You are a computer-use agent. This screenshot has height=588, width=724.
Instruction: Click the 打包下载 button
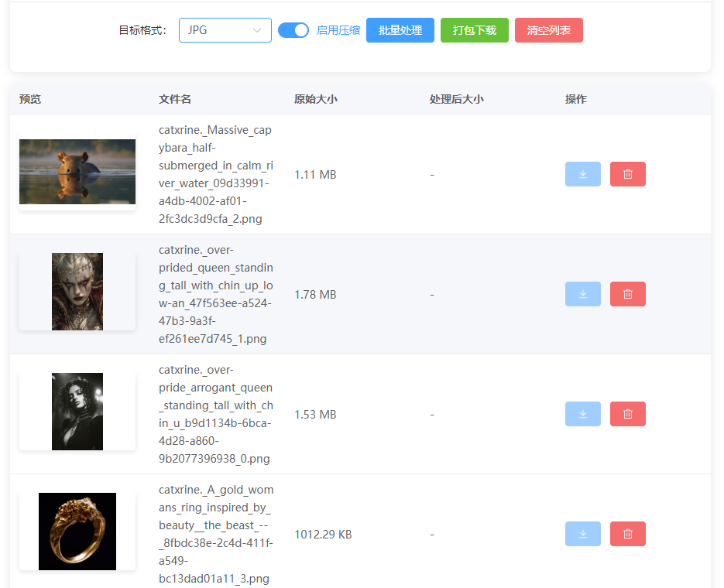click(474, 30)
